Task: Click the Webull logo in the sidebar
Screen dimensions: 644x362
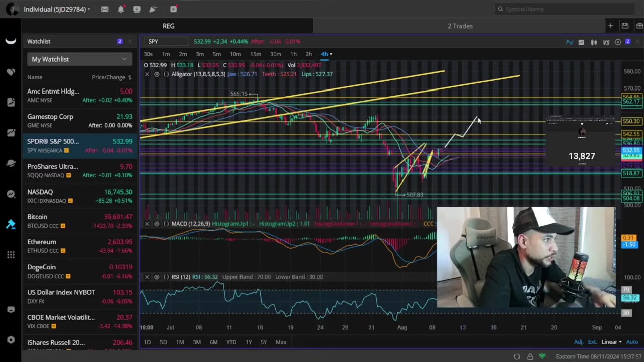Action: 11,41
